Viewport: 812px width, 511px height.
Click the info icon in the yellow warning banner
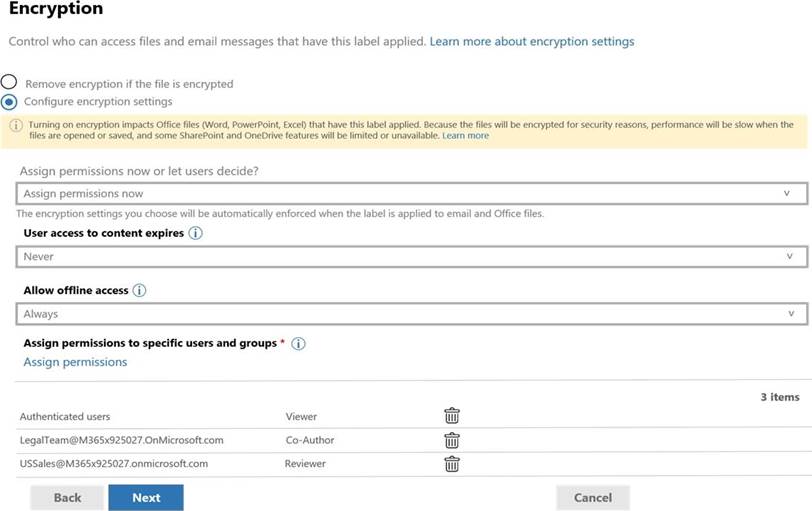click(16, 125)
